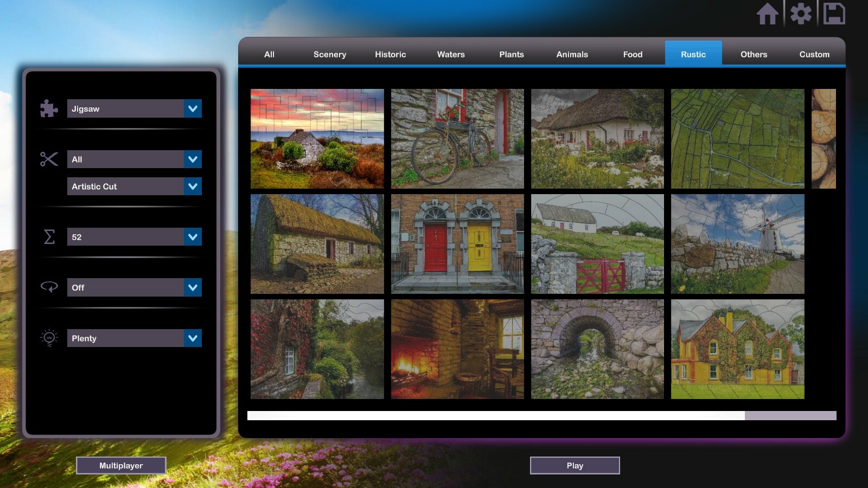Select the red and yellow doors puzzle
This screenshot has height=488, width=868.
[x=457, y=244]
